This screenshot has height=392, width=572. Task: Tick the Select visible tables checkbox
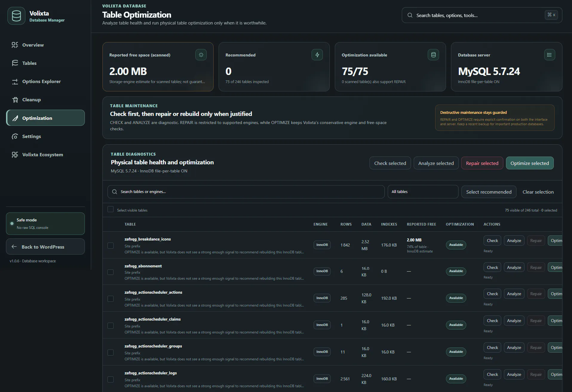click(111, 209)
